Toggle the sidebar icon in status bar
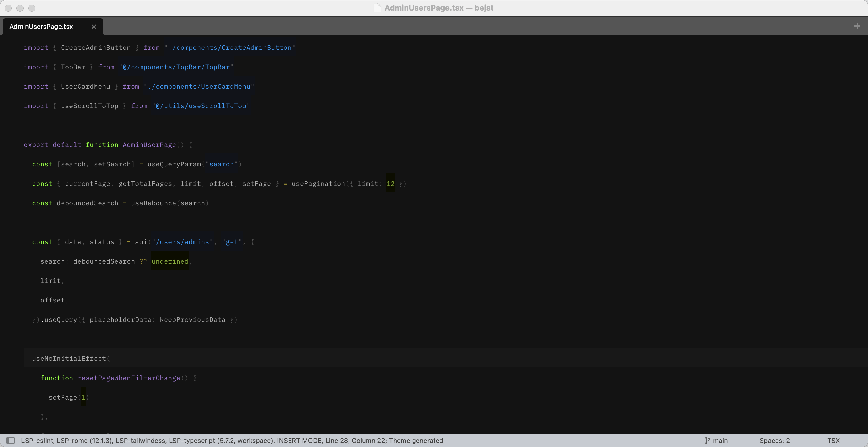The width and height of the screenshot is (868, 447). point(11,440)
